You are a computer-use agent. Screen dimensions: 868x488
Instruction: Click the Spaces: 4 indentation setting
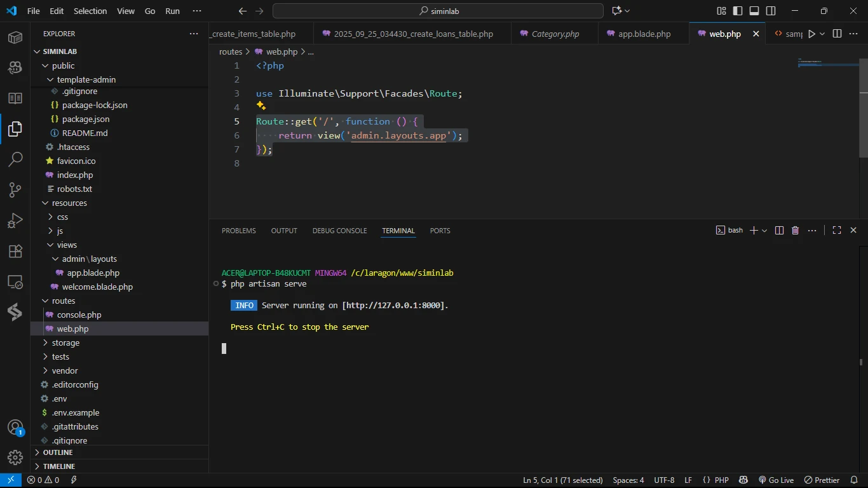click(x=628, y=480)
